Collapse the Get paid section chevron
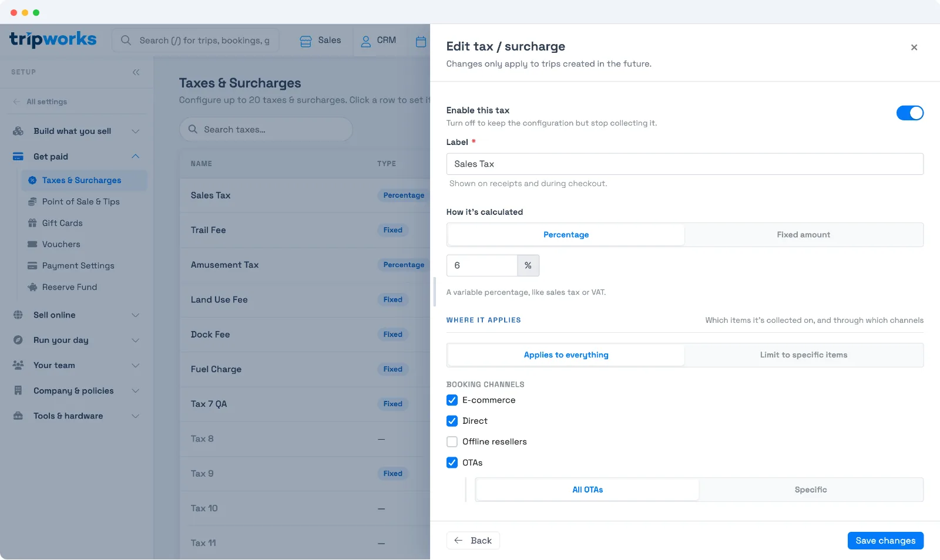 tap(136, 157)
